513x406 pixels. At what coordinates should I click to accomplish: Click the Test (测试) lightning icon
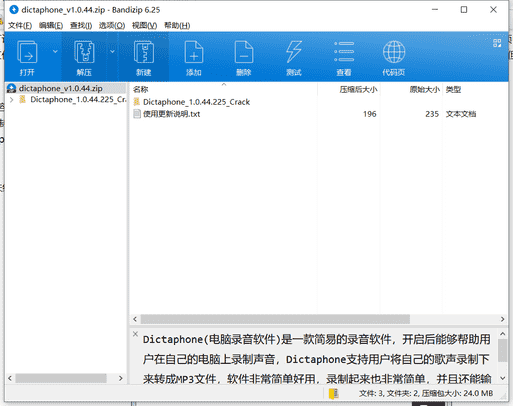coord(294,52)
